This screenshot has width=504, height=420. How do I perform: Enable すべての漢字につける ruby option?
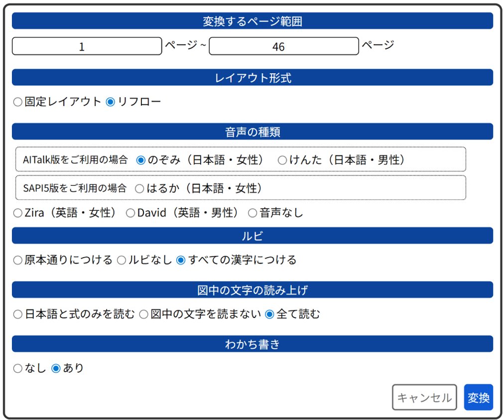[181, 260]
